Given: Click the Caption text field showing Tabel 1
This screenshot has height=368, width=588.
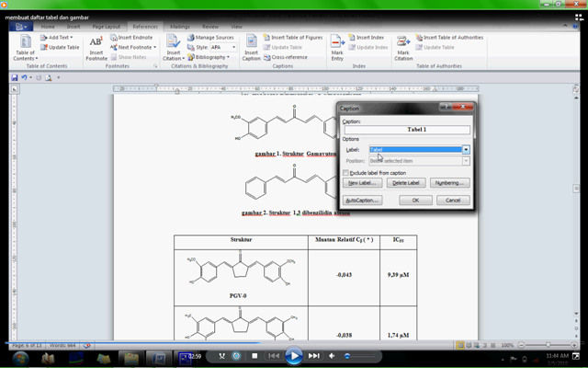Looking at the screenshot, I should point(407,130).
